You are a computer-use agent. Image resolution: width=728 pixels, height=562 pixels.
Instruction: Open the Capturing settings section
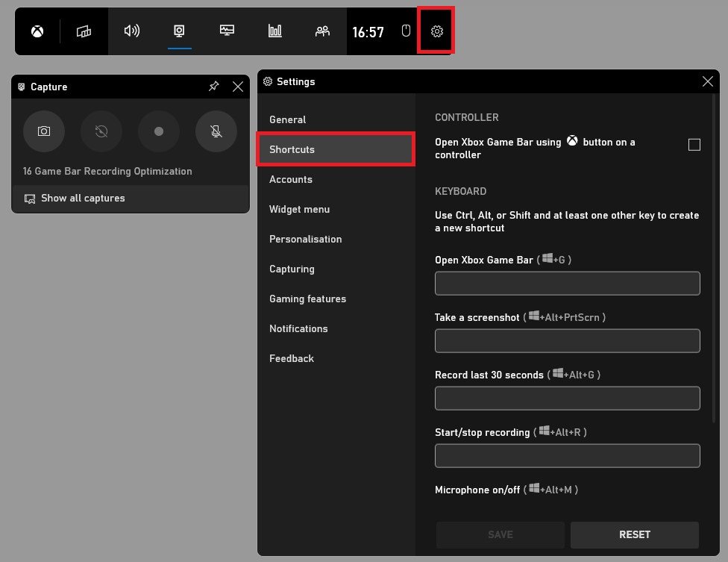click(x=292, y=269)
